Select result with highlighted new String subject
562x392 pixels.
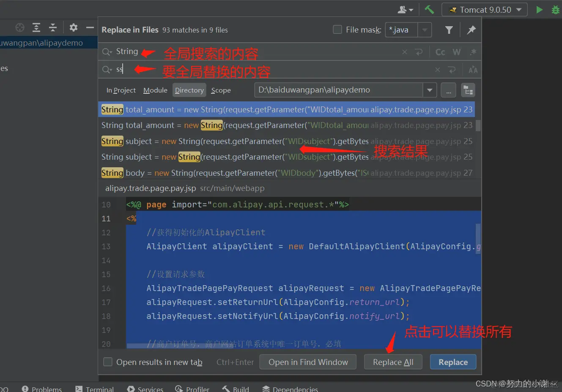pyautogui.click(x=286, y=157)
